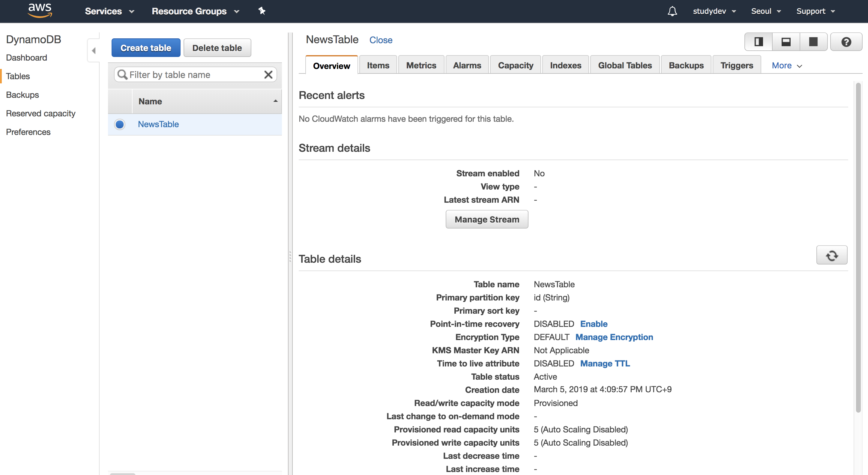Switch to the bottom-panel view layout
The height and width of the screenshot is (475, 868).
pyautogui.click(x=786, y=42)
